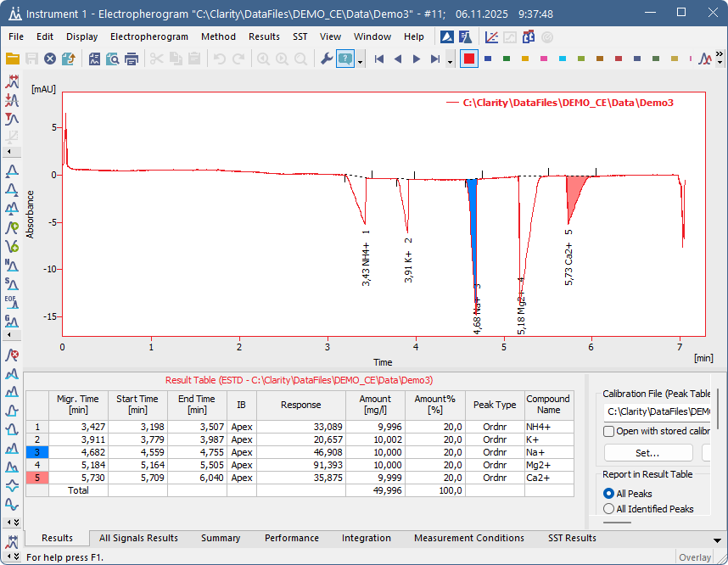Image resolution: width=728 pixels, height=565 pixels.
Task: Click the Calibration File path field
Action: click(658, 411)
